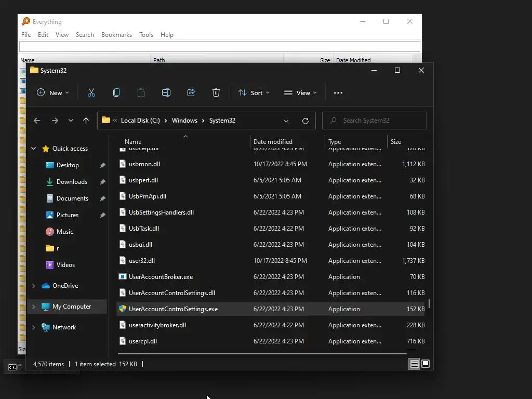The image size is (532, 399).
Task: Click Windows in the address breadcrumb
Action: 184,121
